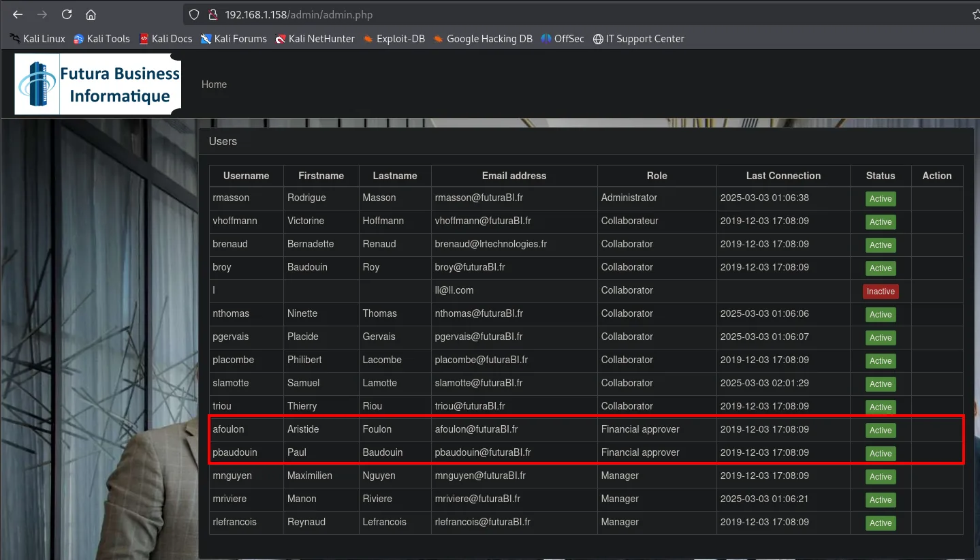This screenshot has height=560, width=980.
Task: Open the browser home page icon
Action: (91, 14)
